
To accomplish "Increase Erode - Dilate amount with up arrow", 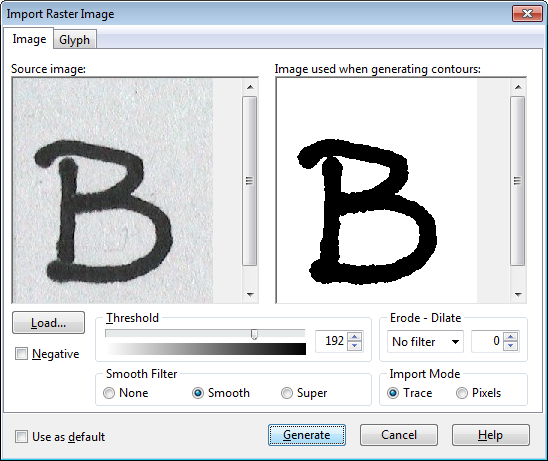I will (x=511, y=337).
